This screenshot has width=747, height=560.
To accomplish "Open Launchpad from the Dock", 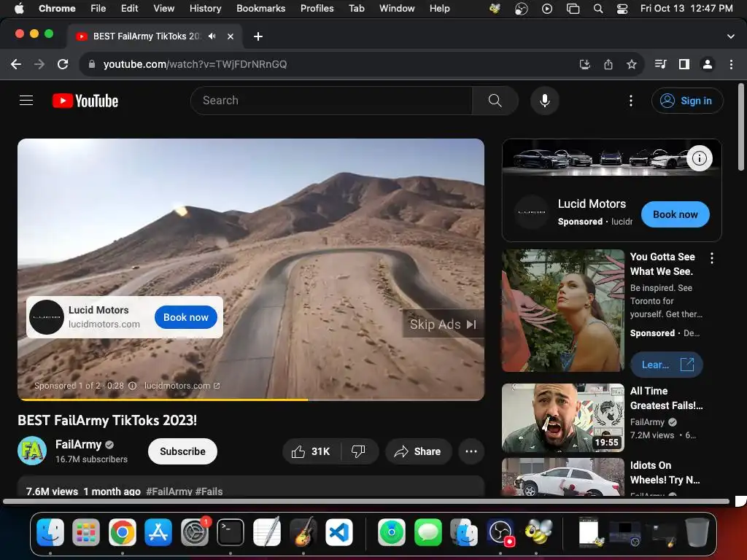I will 86,532.
